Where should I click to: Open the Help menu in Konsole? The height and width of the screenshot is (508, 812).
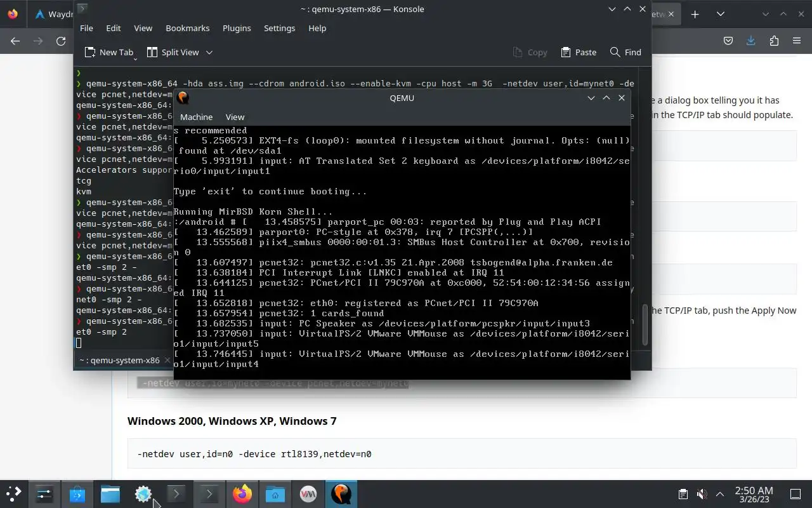317,28
